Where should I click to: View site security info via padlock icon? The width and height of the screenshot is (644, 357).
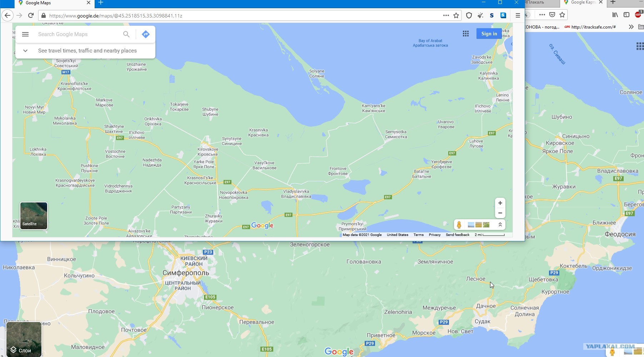coord(44,16)
